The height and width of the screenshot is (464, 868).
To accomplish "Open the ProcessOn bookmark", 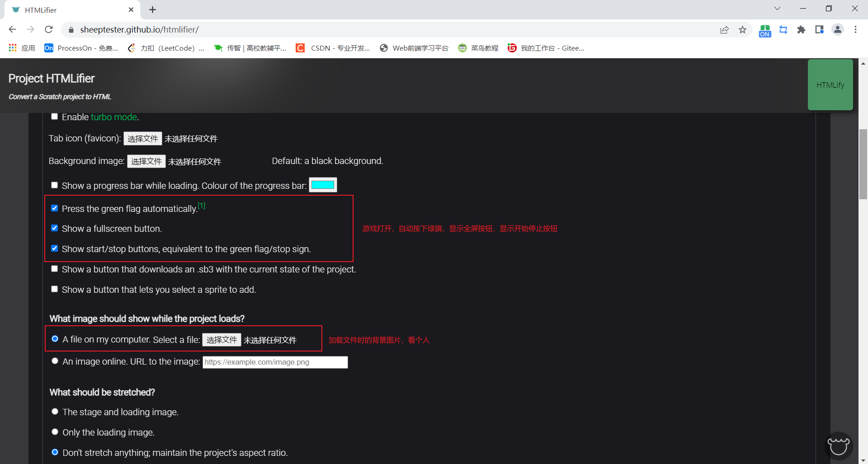I will coord(81,48).
